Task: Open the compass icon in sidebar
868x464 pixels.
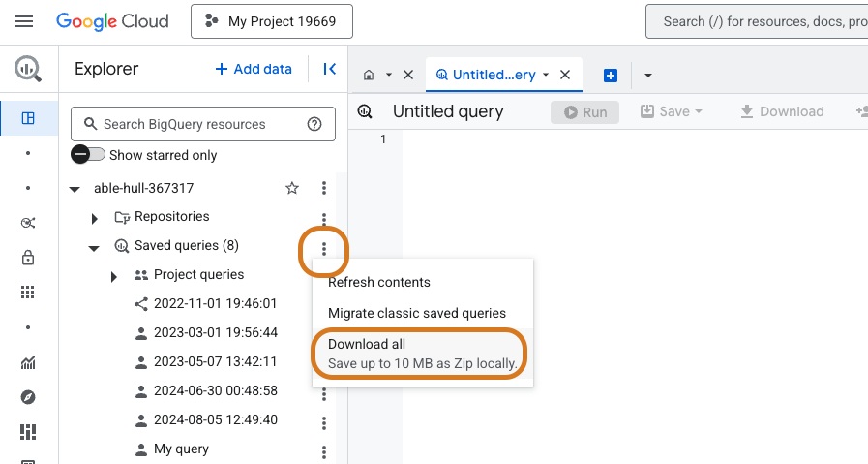Action: click(x=28, y=397)
